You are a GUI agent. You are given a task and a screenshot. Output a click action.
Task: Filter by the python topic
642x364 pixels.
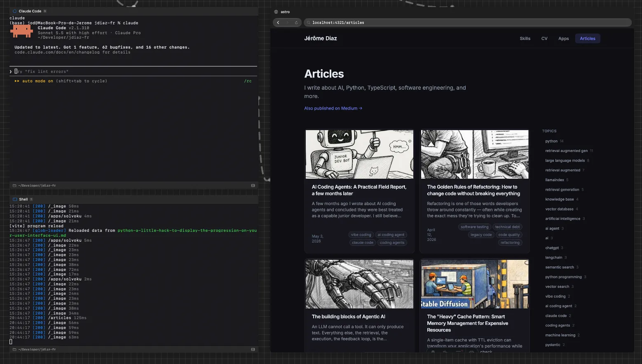(551, 141)
